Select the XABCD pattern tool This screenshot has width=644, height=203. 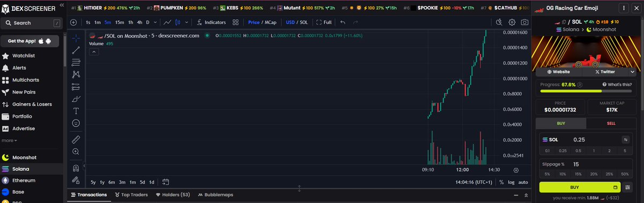[x=76, y=74]
